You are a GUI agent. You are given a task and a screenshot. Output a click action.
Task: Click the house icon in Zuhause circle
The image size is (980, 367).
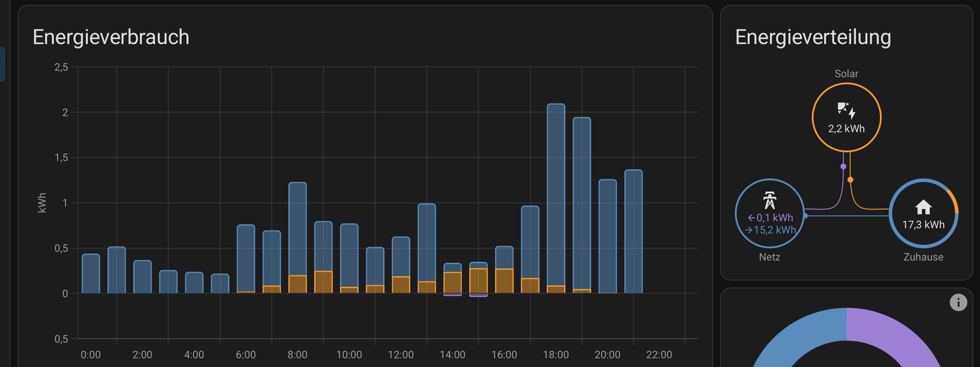click(924, 207)
